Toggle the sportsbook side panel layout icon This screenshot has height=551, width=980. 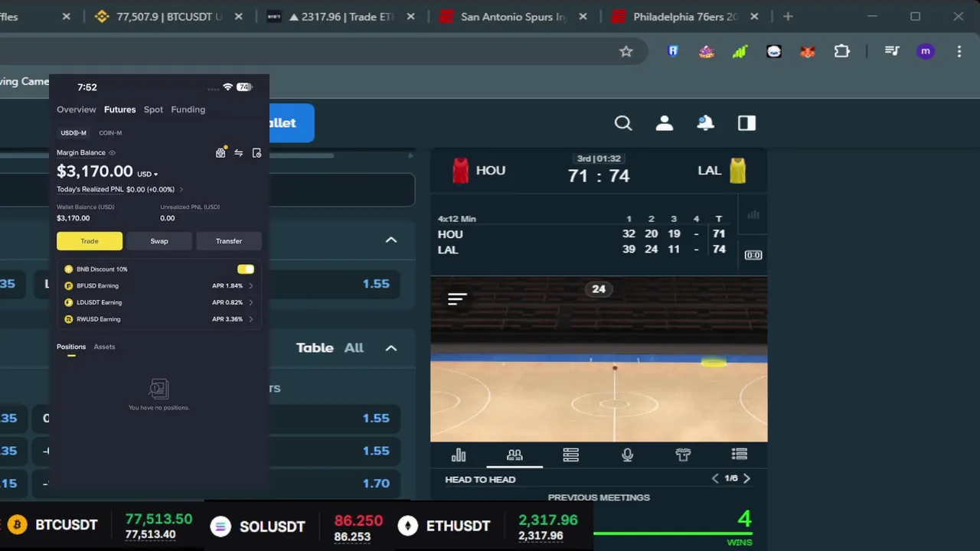pos(746,123)
